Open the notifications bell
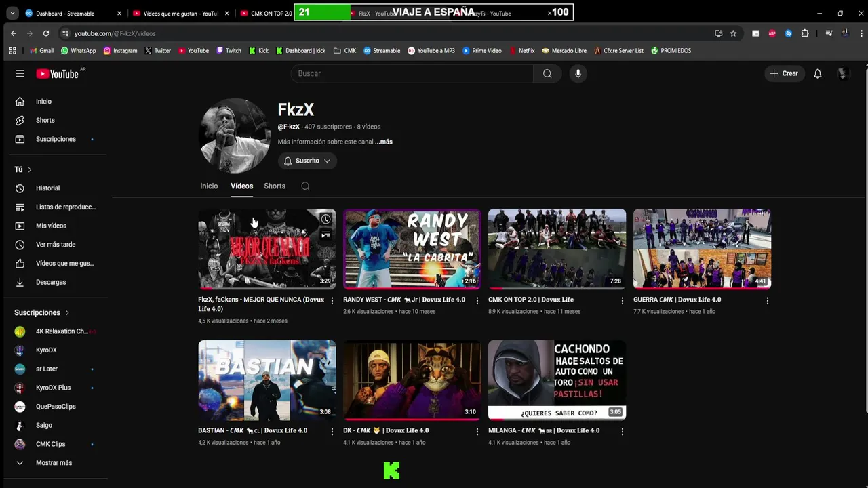Screen dimensions: 868x488 pyautogui.click(x=818, y=73)
